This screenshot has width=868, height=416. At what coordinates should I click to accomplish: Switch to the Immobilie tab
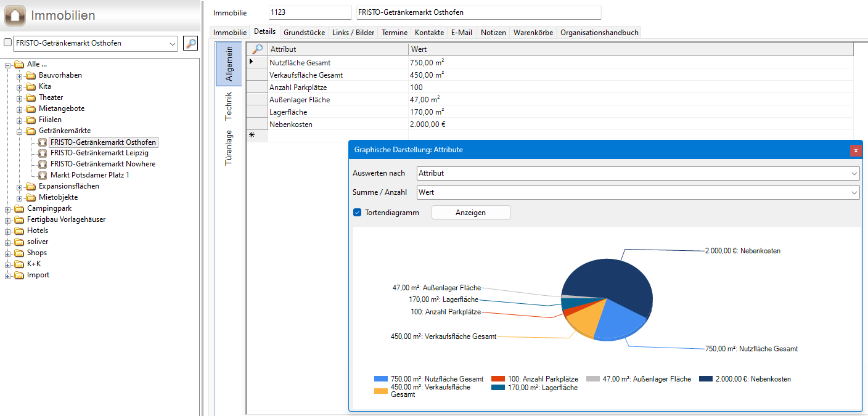point(230,33)
